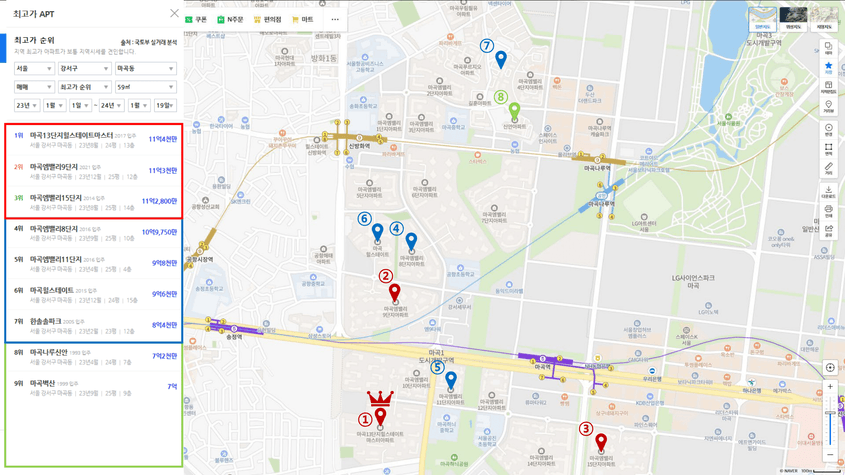Click the 11억4천만 price of rank 1
The height and width of the screenshot is (475, 845).
(x=163, y=139)
